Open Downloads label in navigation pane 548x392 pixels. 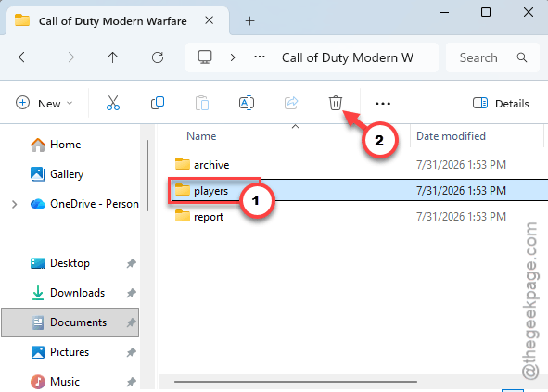[77, 293]
